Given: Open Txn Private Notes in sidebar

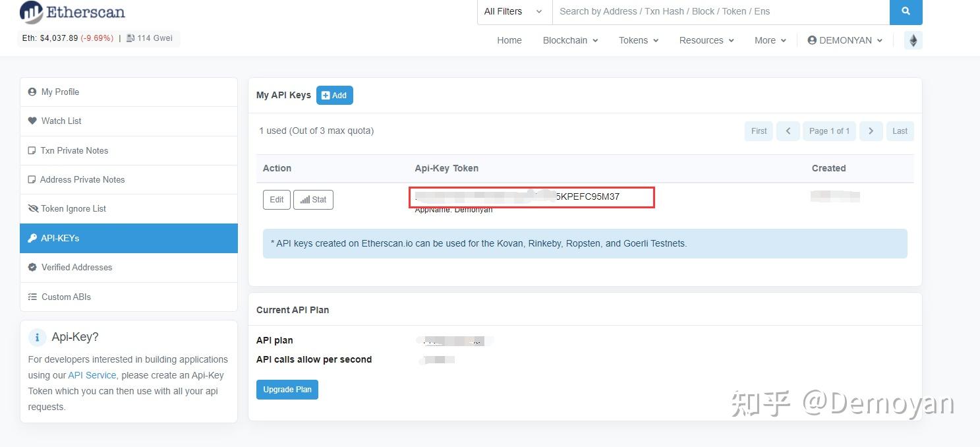Looking at the screenshot, I should tap(129, 150).
